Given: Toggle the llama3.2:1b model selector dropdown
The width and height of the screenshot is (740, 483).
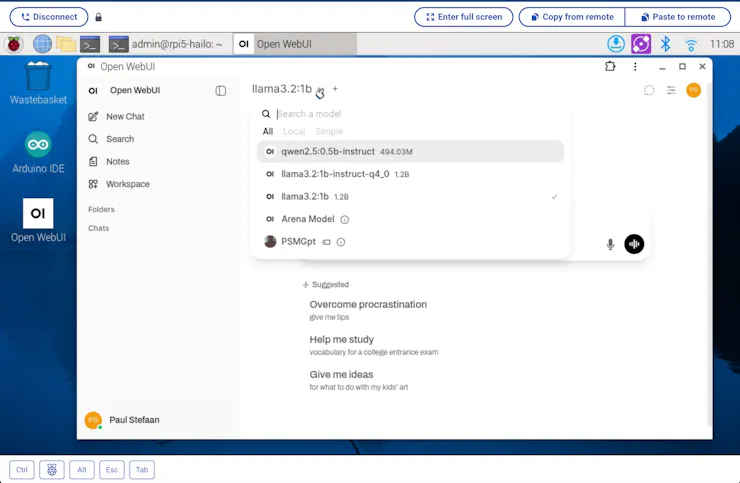Looking at the screenshot, I should pos(287,89).
